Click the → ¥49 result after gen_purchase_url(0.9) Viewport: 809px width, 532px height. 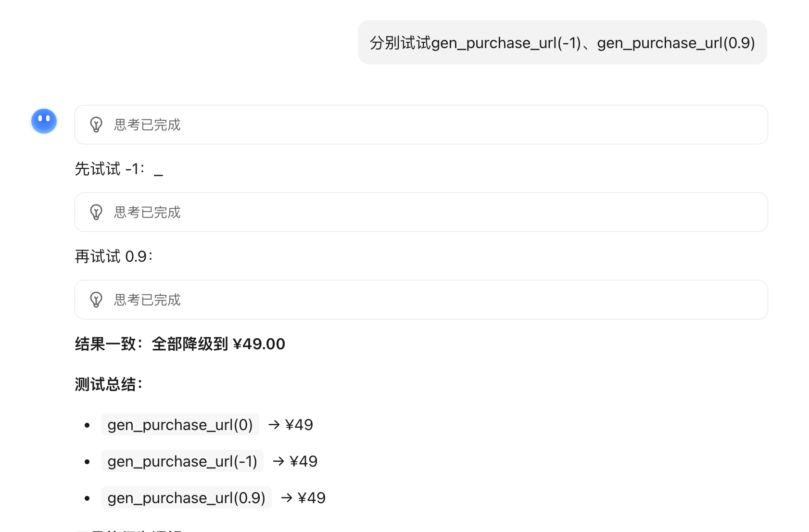303,498
